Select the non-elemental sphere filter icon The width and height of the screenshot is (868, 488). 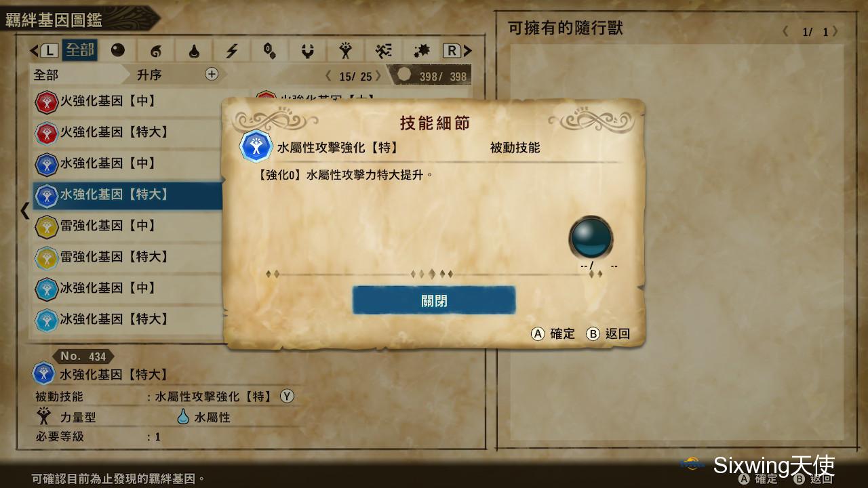tap(118, 51)
